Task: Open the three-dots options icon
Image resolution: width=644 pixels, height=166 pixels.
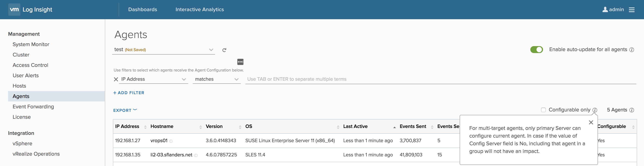Action: pyautogui.click(x=240, y=62)
